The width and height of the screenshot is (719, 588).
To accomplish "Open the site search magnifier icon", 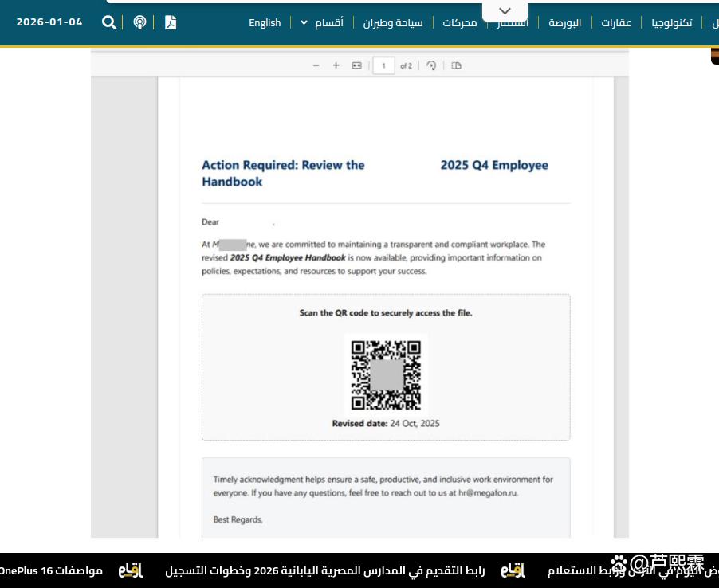I will point(108,22).
